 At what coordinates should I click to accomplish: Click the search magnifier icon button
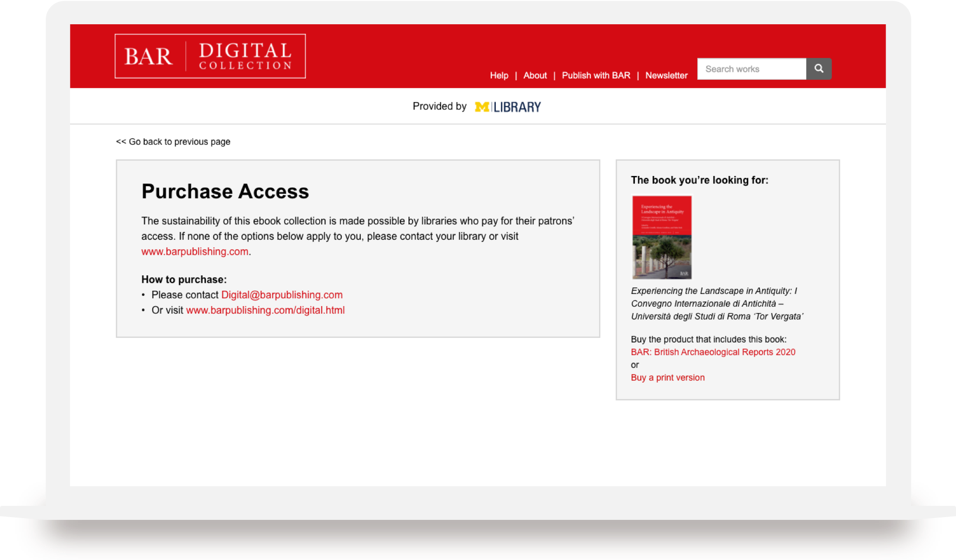tap(819, 69)
